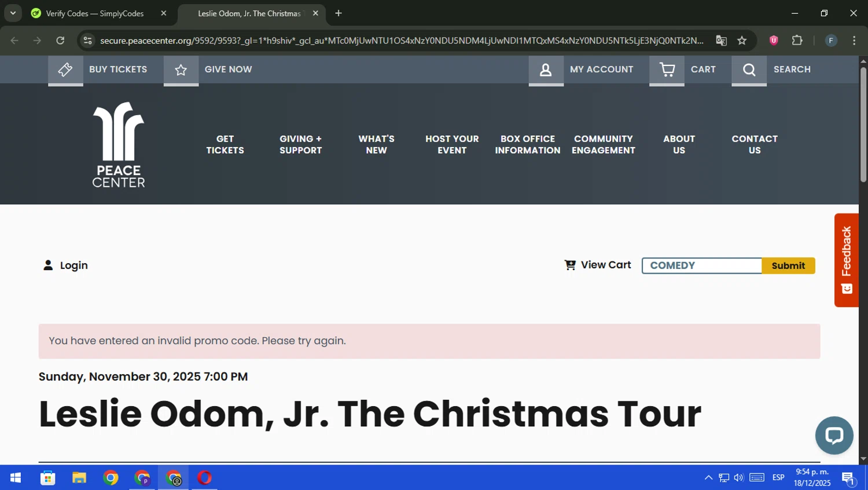The width and height of the screenshot is (868, 490).
Task: Click the Give Now star icon
Action: tap(181, 70)
